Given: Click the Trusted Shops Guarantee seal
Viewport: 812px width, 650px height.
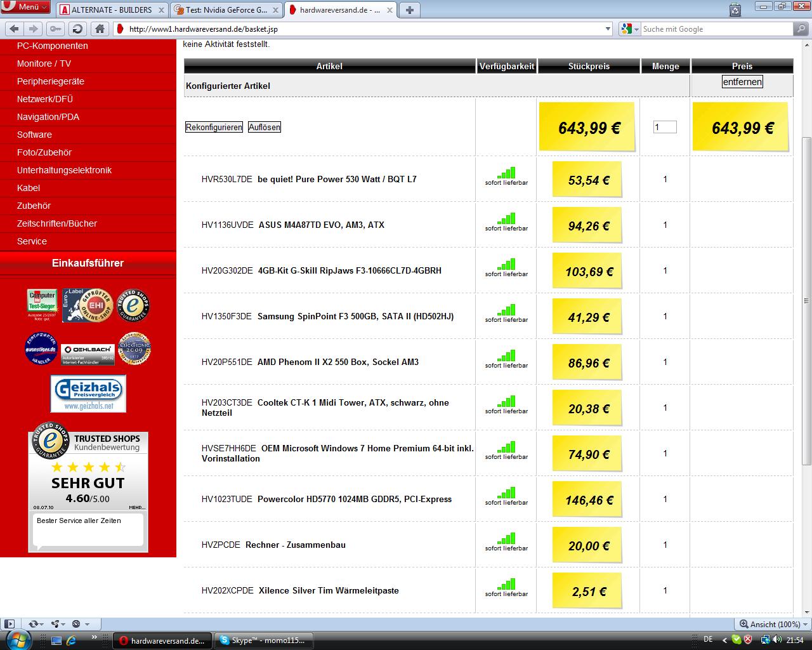Looking at the screenshot, I should [x=133, y=305].
